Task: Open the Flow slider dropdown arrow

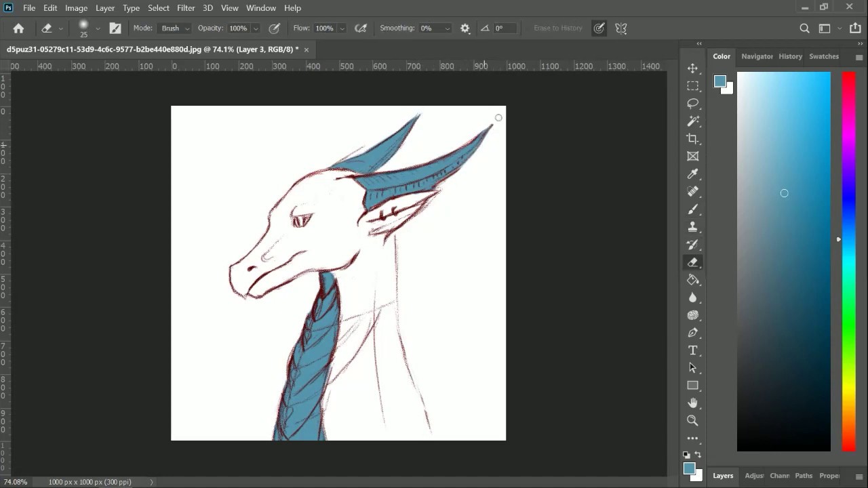Action: click(x=342, y=28)
